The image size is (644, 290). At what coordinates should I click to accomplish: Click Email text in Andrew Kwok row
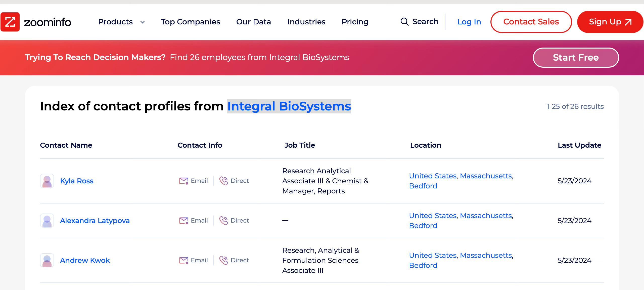[199, 260]
